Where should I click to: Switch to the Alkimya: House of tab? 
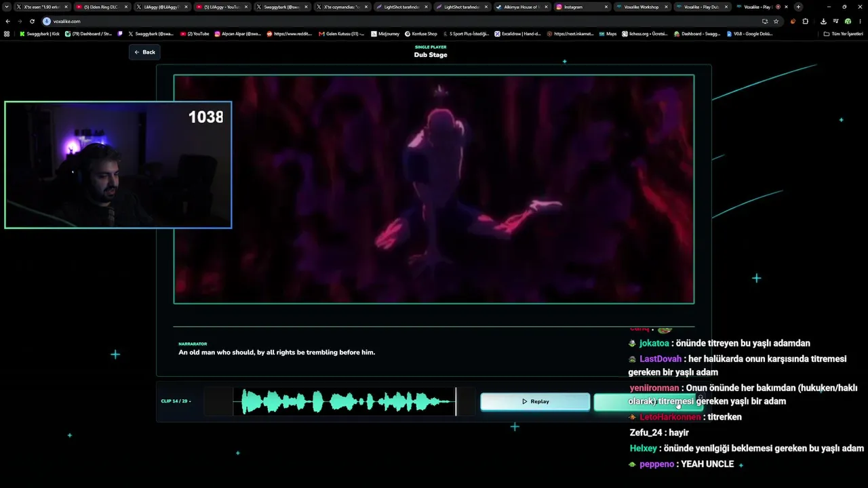tap(521, 7)
